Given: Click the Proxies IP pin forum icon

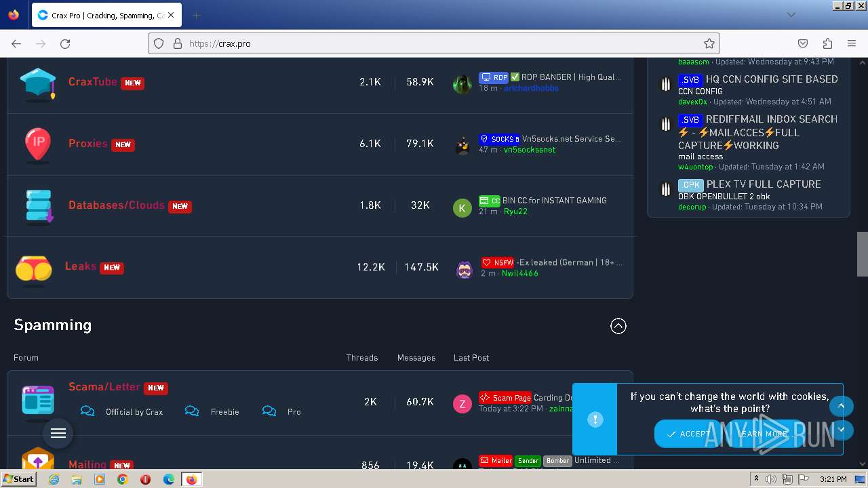Looking at the screenshot, I should pyautogui.click(x=38, y=145).
